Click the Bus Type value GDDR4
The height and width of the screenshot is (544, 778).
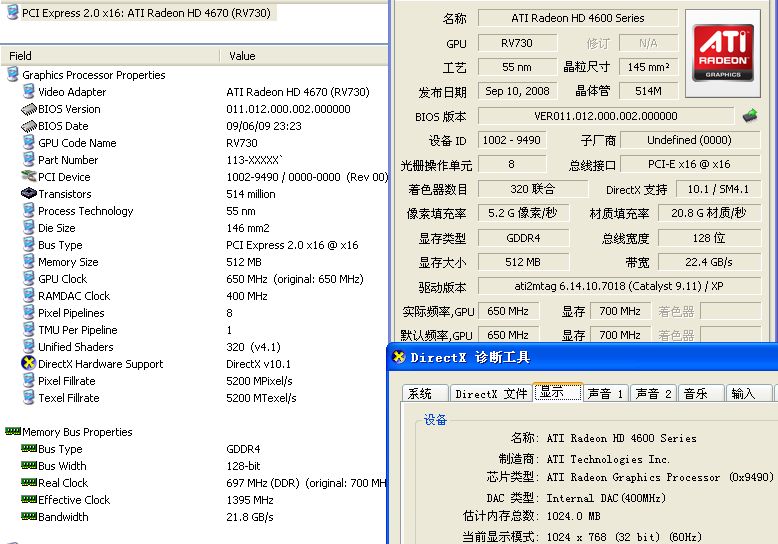point(243,449)
